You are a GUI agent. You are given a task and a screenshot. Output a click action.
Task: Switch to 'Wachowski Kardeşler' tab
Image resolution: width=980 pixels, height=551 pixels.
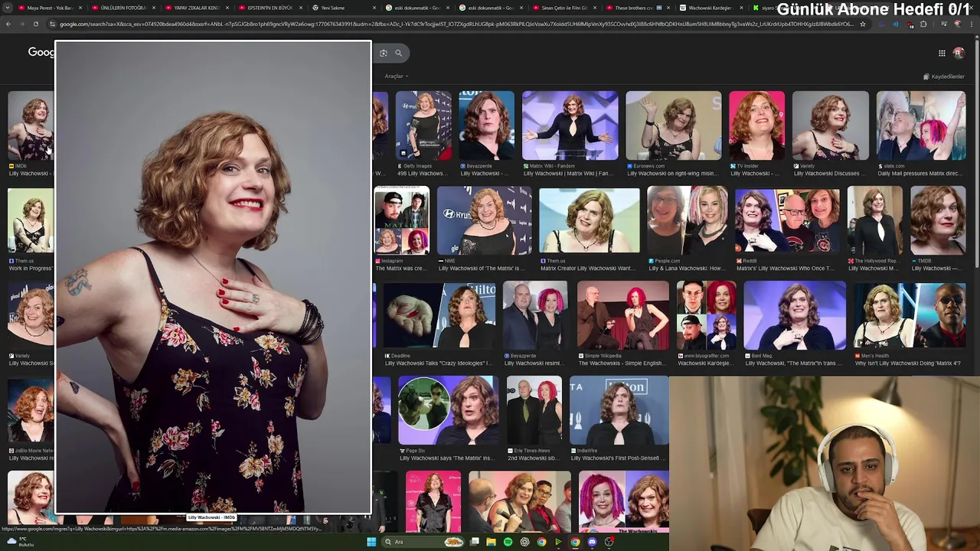tap(710, 8)
